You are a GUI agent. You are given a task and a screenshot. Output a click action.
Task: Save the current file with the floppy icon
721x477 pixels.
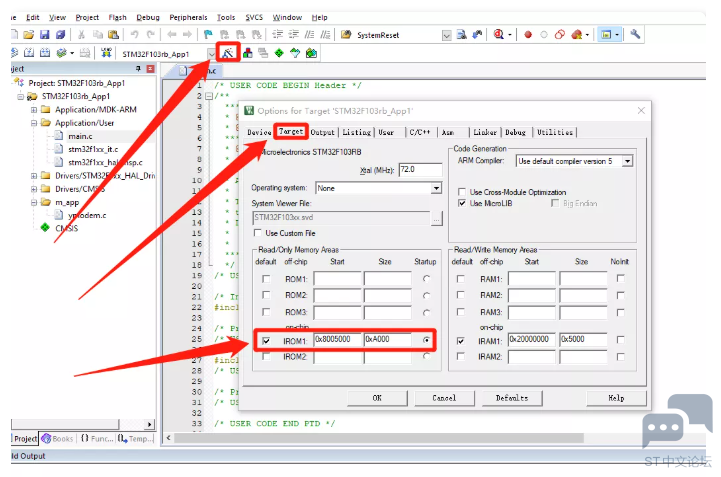pyautogui.click(x=45, y=34)
